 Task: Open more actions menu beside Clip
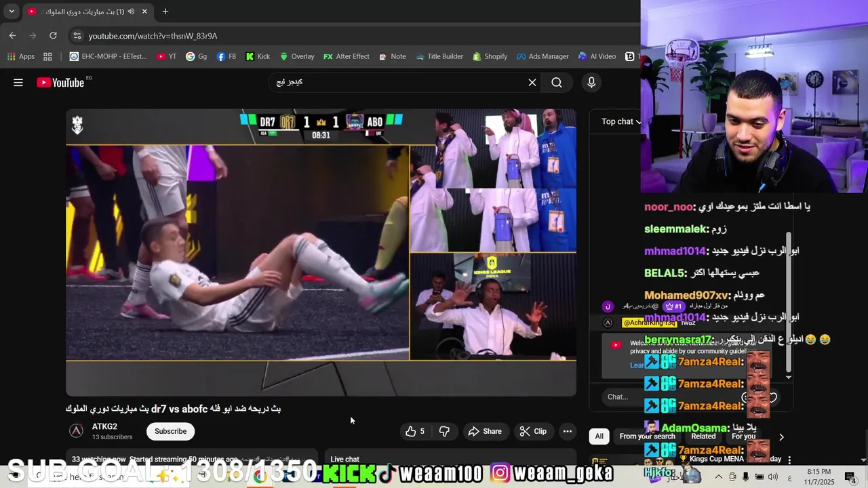point(568,431)
